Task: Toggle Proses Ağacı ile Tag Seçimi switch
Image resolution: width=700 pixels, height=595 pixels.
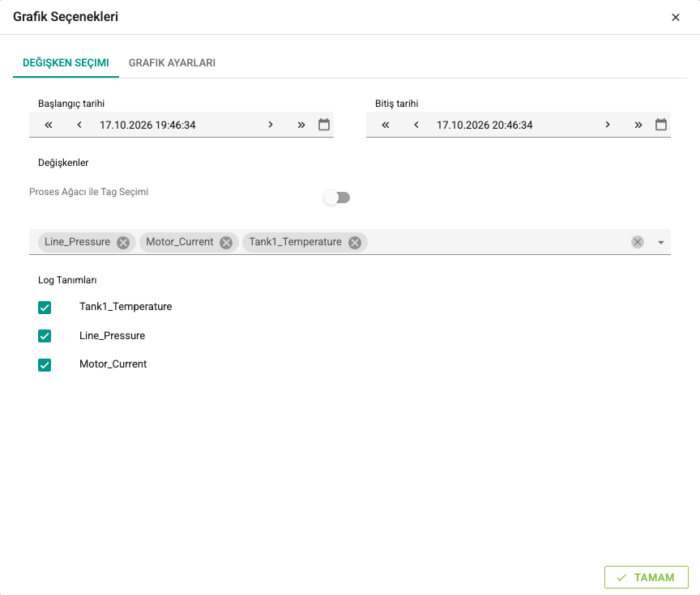Action: point(337,198)
